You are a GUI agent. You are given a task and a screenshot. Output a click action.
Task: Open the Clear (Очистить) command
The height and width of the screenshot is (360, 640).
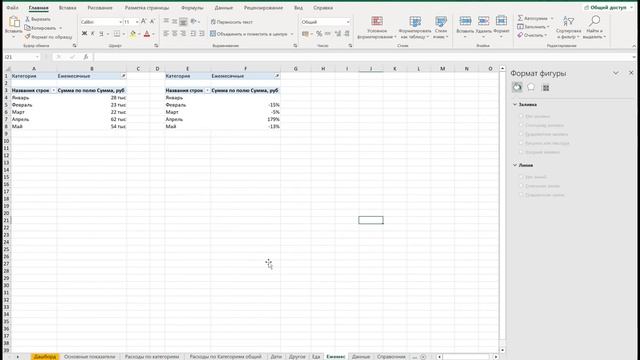point(531,35)
